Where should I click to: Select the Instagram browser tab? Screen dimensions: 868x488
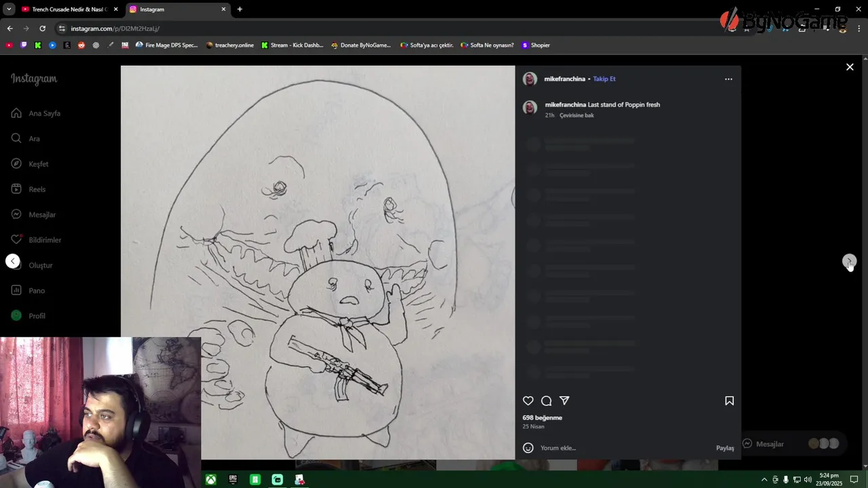tap(176, 9)
